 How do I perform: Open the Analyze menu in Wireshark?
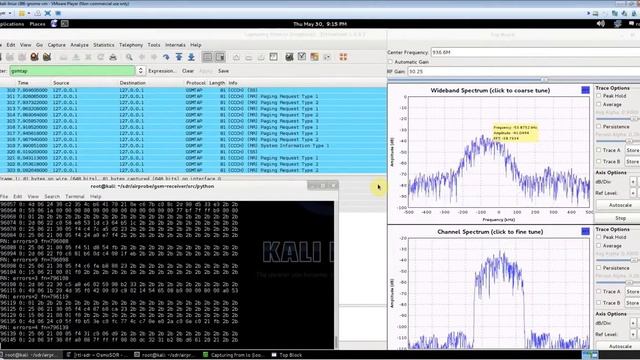click(x=80, y=45)
